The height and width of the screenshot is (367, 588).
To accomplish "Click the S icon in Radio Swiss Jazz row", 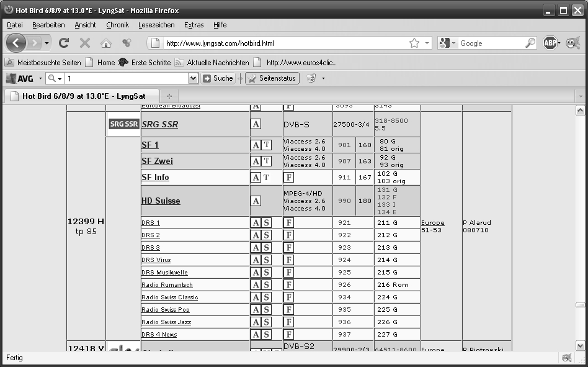I will pos(266,322).
